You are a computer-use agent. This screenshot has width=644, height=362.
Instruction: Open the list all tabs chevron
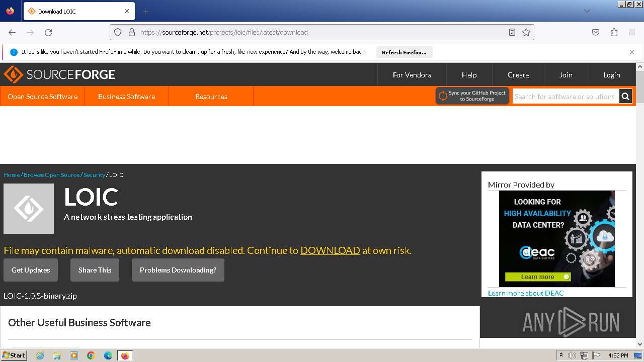point(587,11)
